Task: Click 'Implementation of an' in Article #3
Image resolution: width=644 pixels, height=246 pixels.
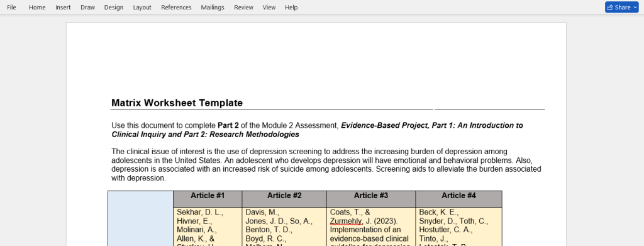Action: (365, 230)
